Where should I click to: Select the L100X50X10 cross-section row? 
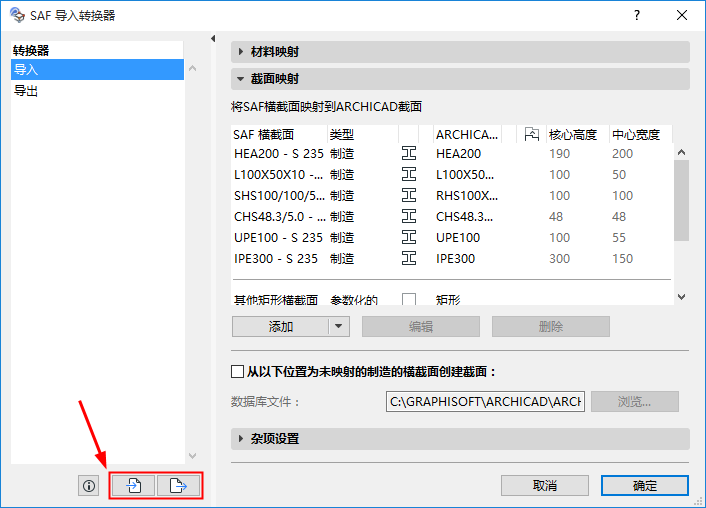click(x=452, y=174)
